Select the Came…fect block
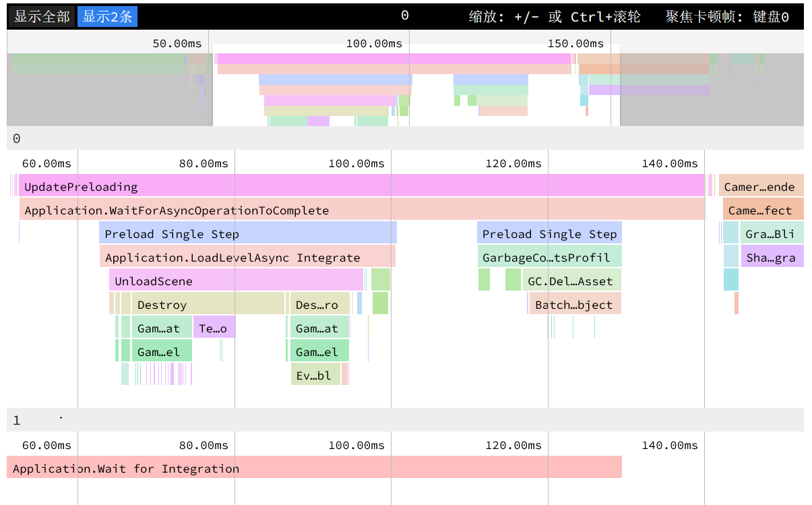The height and width of the screenshot is (505, 812). (763, 210)
